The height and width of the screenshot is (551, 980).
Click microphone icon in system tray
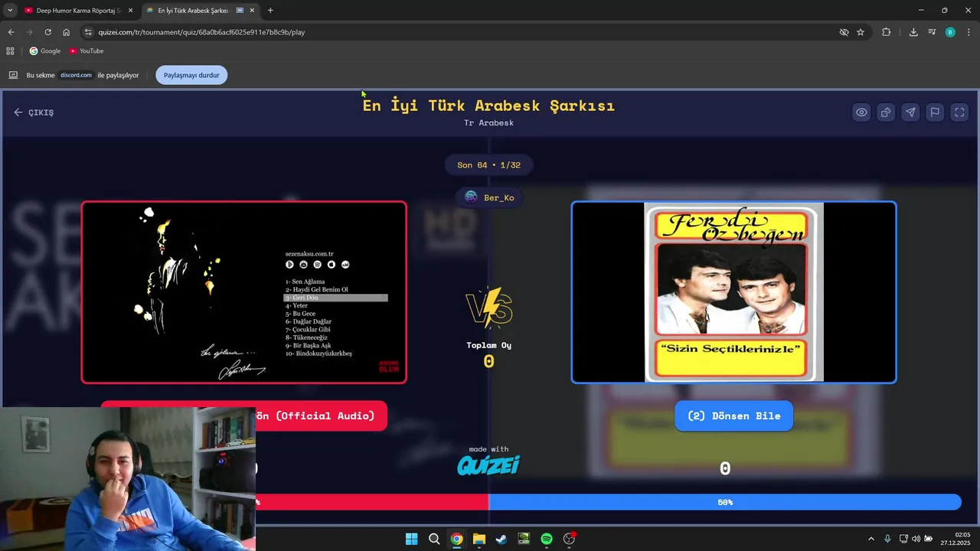(887, 539)
